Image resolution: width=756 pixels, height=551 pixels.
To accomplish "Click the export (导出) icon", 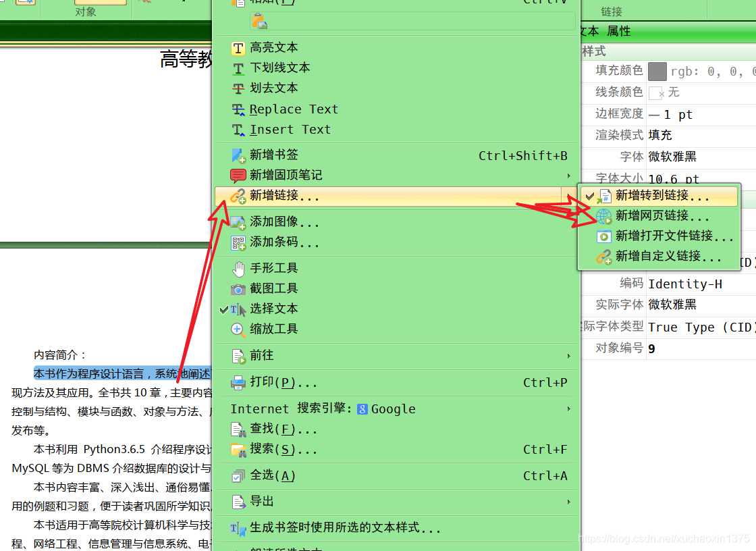I will [238, 502].
